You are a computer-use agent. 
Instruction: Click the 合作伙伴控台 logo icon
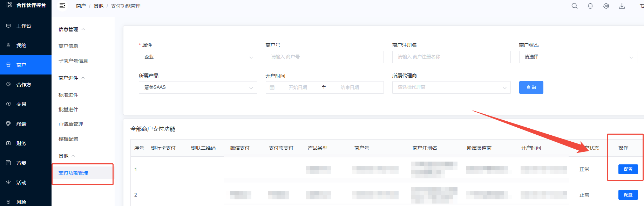[9, 5]
